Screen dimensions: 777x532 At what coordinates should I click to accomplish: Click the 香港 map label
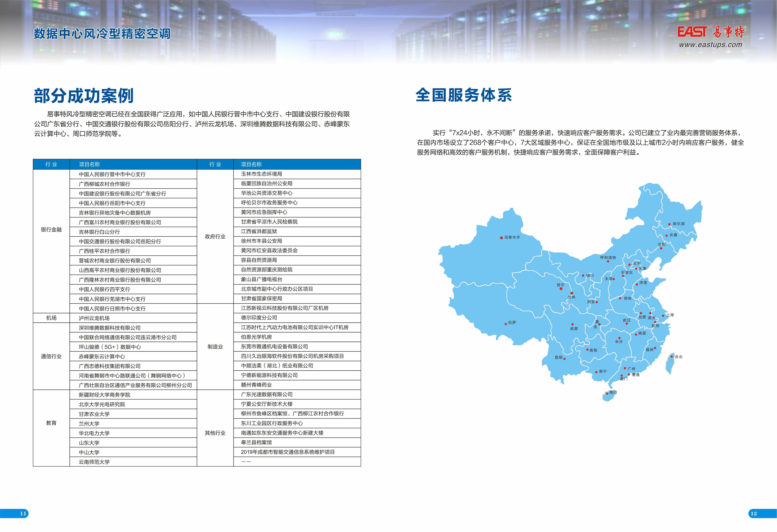[x=636, y=375]
